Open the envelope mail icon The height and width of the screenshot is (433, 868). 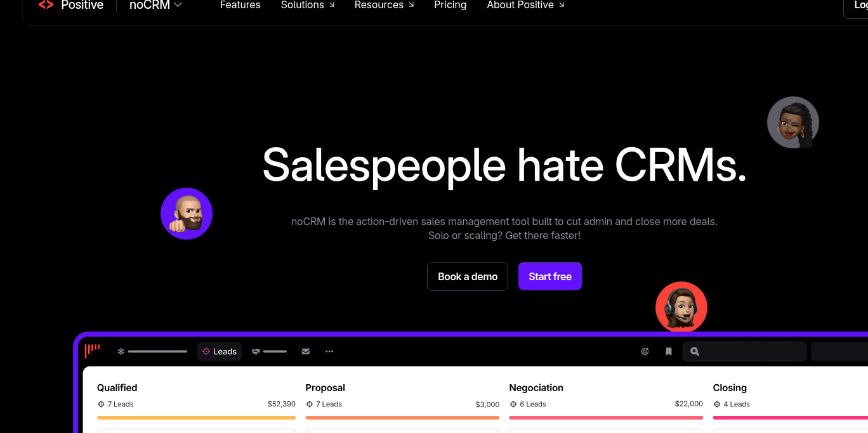coord(306,351)
